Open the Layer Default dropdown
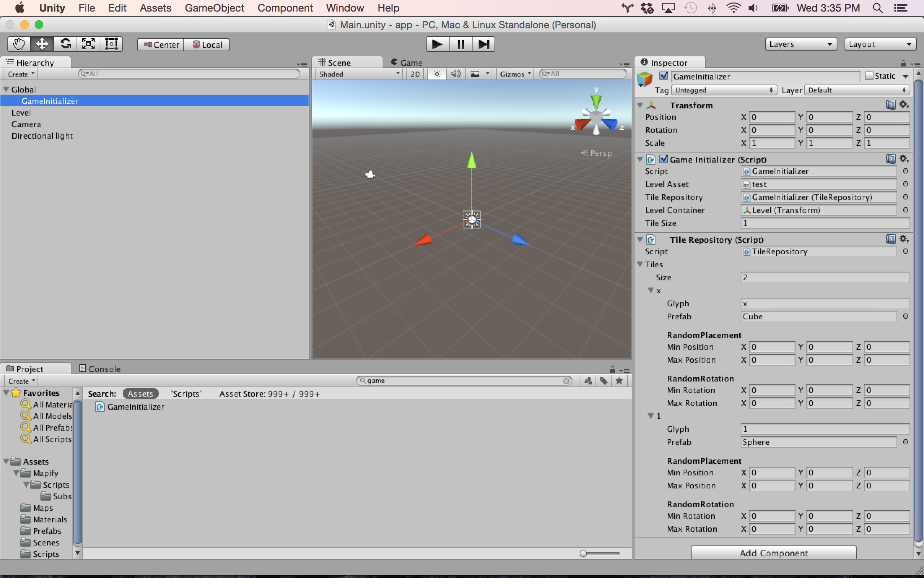 tap(857, 90)
